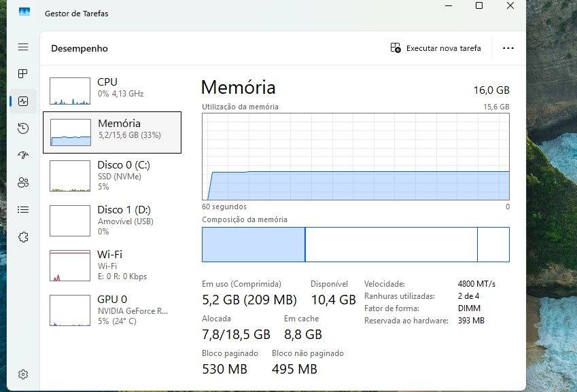Open the App history page icon
Image resolution: width=577 pixels, height=392 pixels.
[x=23, y=128]
